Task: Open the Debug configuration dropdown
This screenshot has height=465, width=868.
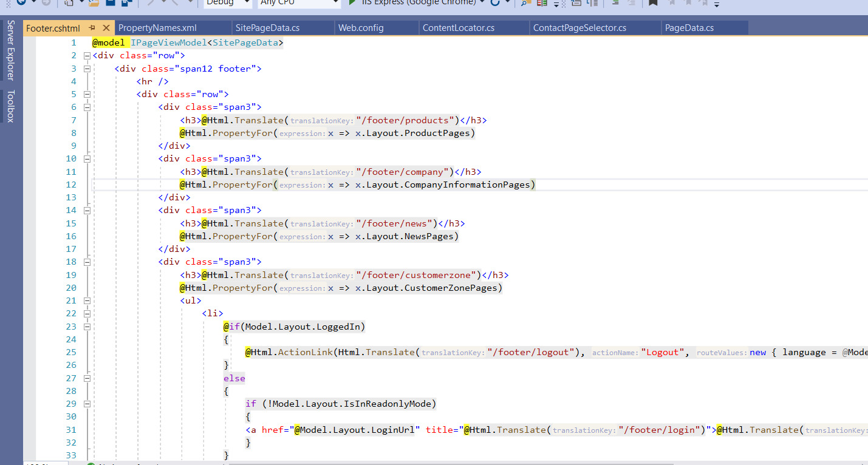Action: (228, 3)
